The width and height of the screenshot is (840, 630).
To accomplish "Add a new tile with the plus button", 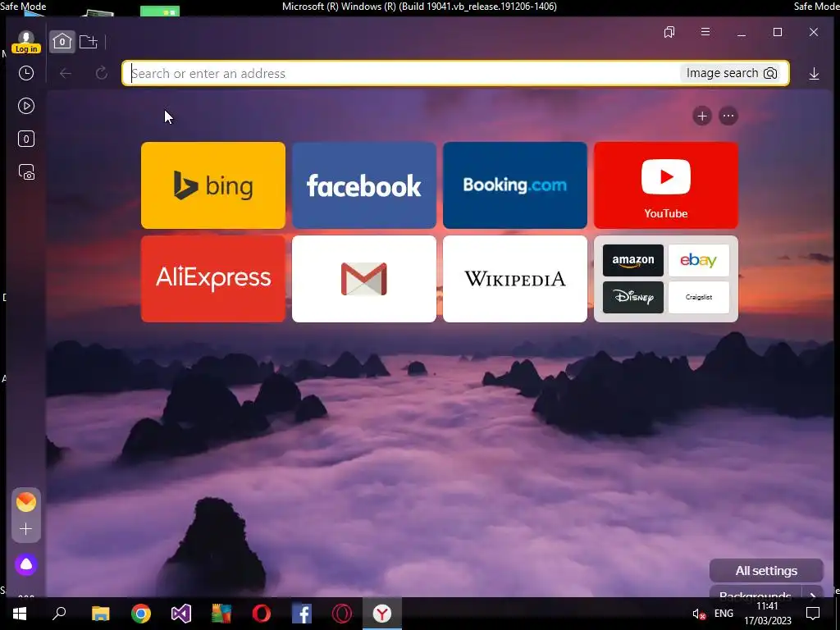I will pos(702,116).
